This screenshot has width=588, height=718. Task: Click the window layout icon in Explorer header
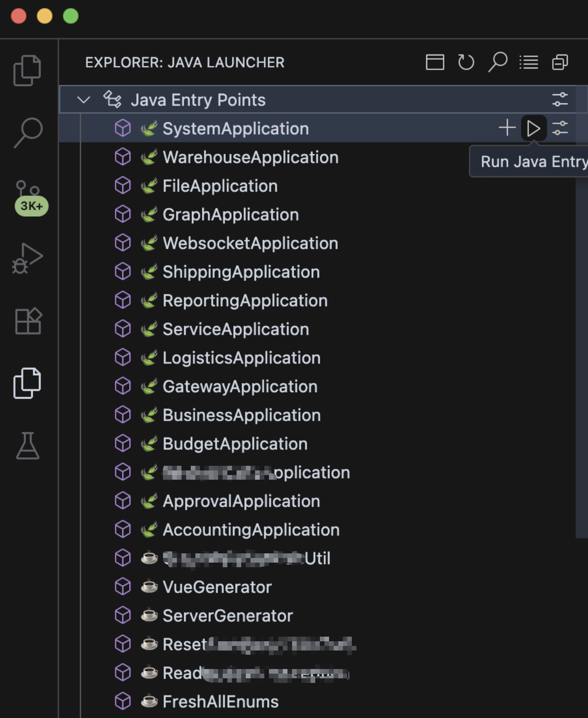point(435,62)
